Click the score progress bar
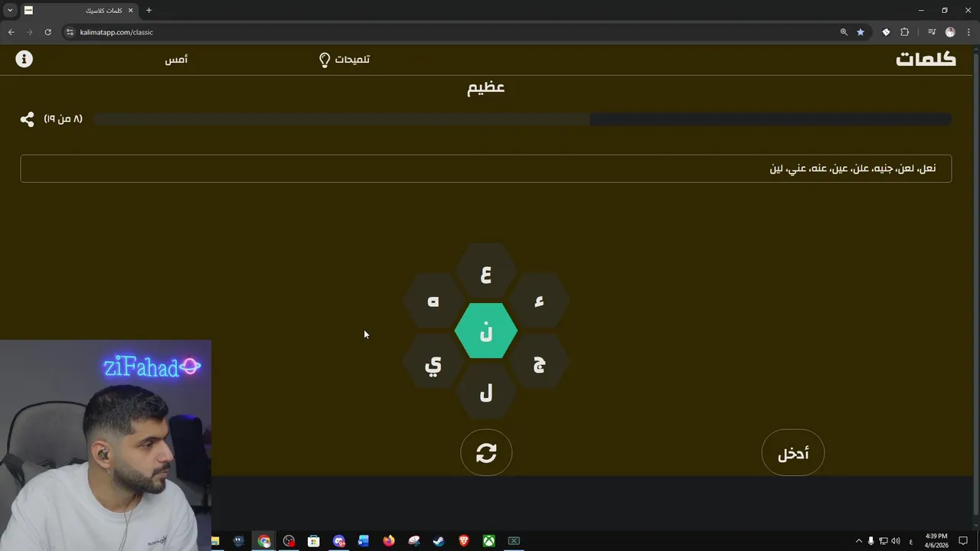The image size is (980, 551). [523, 119]
